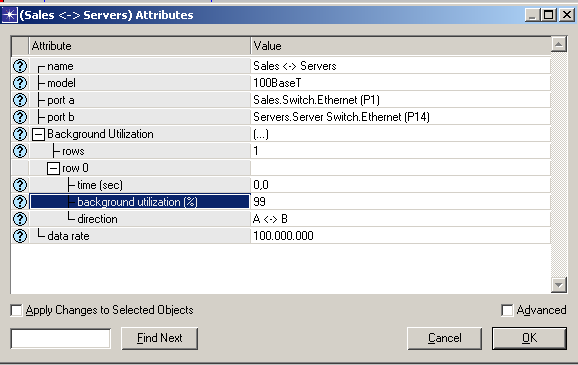
Task: Click the Find Next button
Action: 160,338
